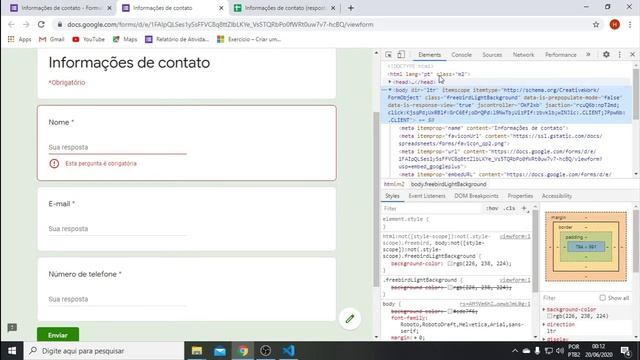Bookmark this page with the star icon
The width and height of the screenshot is (640, 360).
[x=596, y=24]
